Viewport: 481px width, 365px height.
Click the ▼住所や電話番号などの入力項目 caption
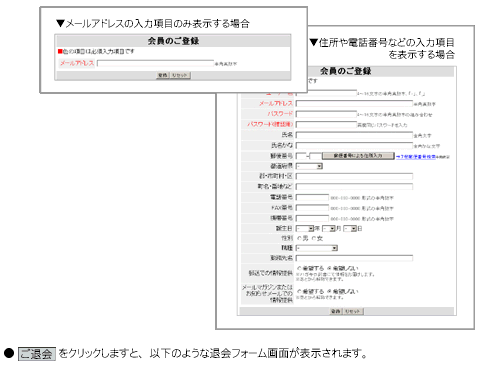tap(382, 42)
